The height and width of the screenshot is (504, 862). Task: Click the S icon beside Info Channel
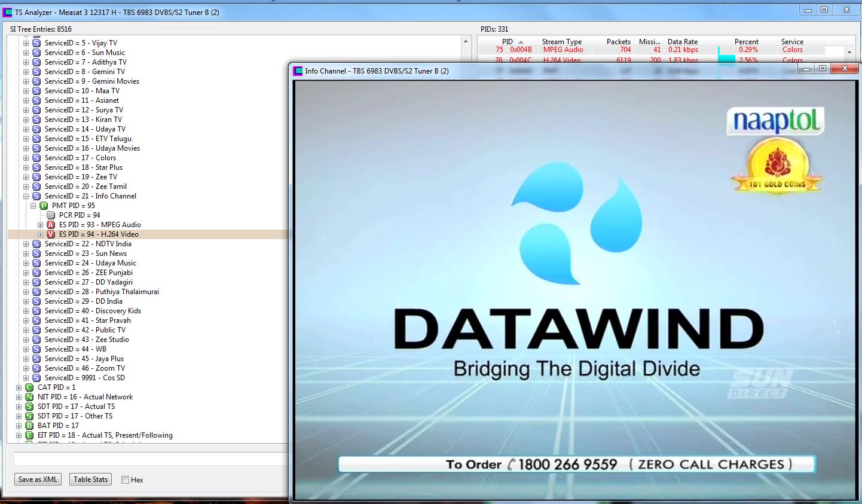point(36,196)
